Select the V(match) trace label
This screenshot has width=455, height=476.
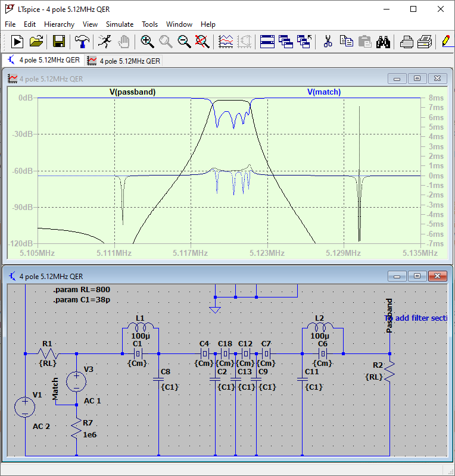[324, 92]
